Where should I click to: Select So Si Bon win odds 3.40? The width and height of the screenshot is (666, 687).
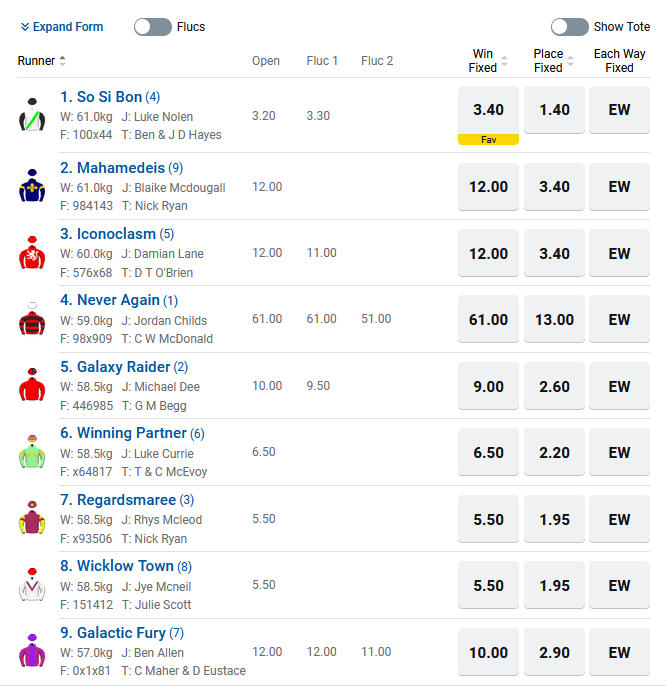pos(488,110)
